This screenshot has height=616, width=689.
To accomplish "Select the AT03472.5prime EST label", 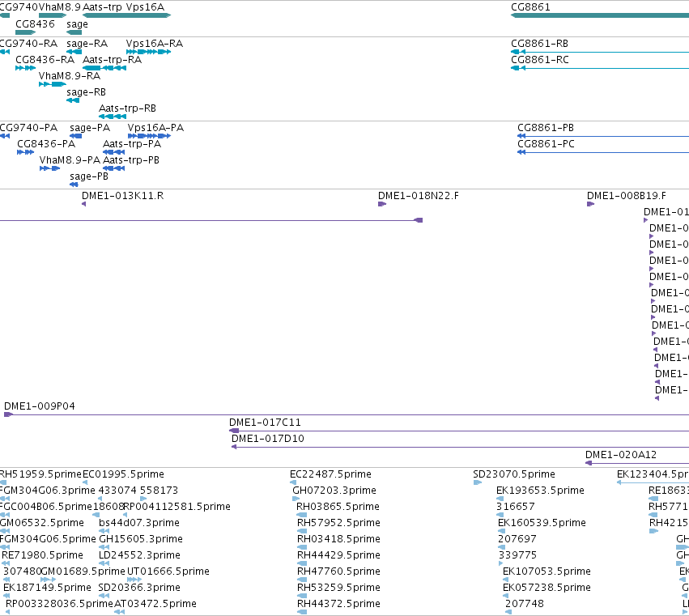I will (155, 605).
